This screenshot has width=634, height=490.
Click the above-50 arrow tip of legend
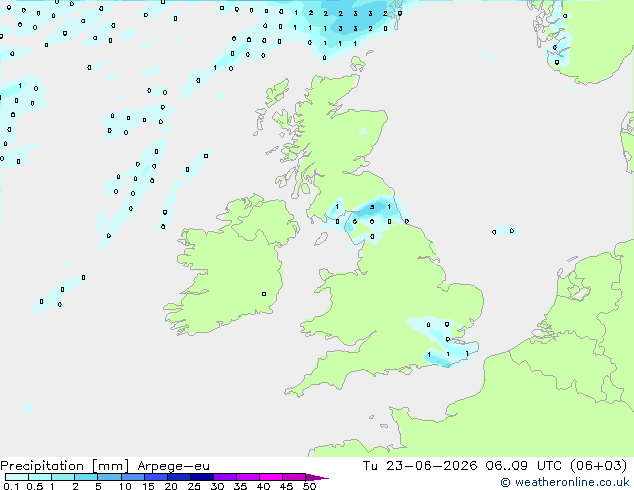tap(317, 477)
